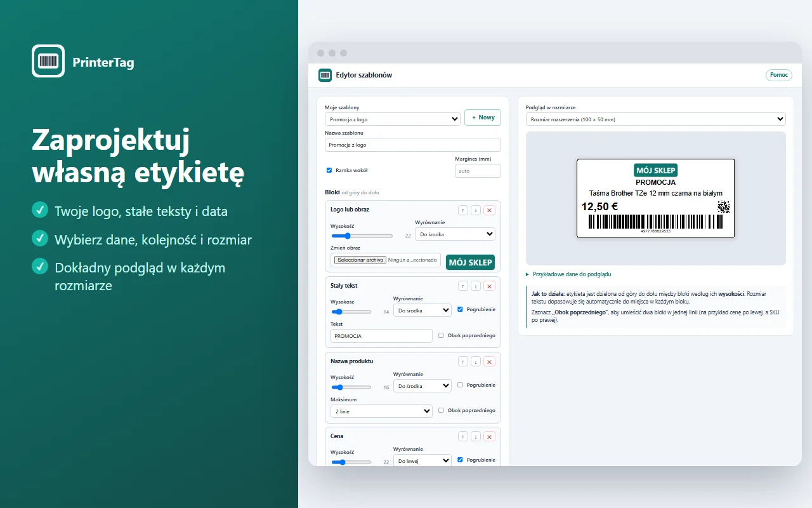Delete the Logo lub obraz block

pos(489,210)
